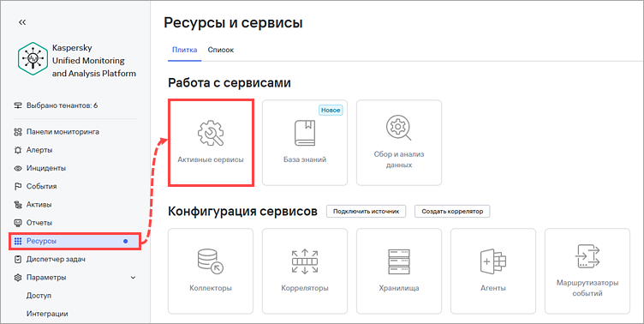Collapse the Параметры section chevron

pyautogui.click(x=133, y=278)
